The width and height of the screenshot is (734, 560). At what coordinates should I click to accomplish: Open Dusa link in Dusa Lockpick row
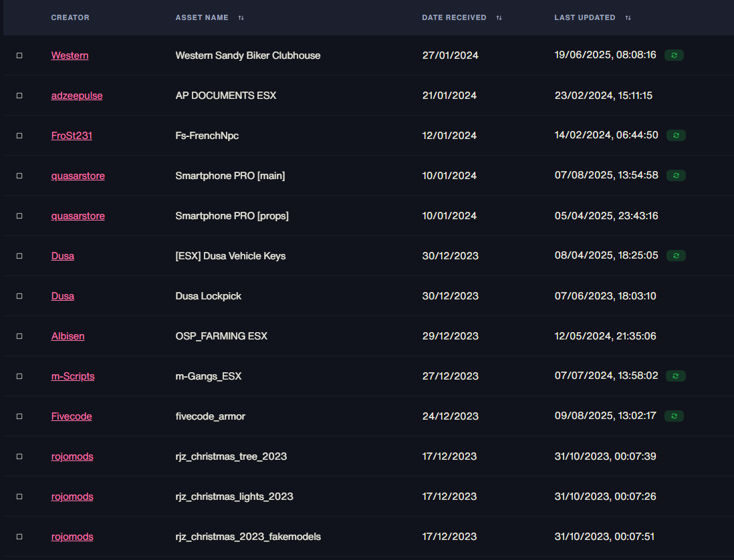[x=63, y=296]
